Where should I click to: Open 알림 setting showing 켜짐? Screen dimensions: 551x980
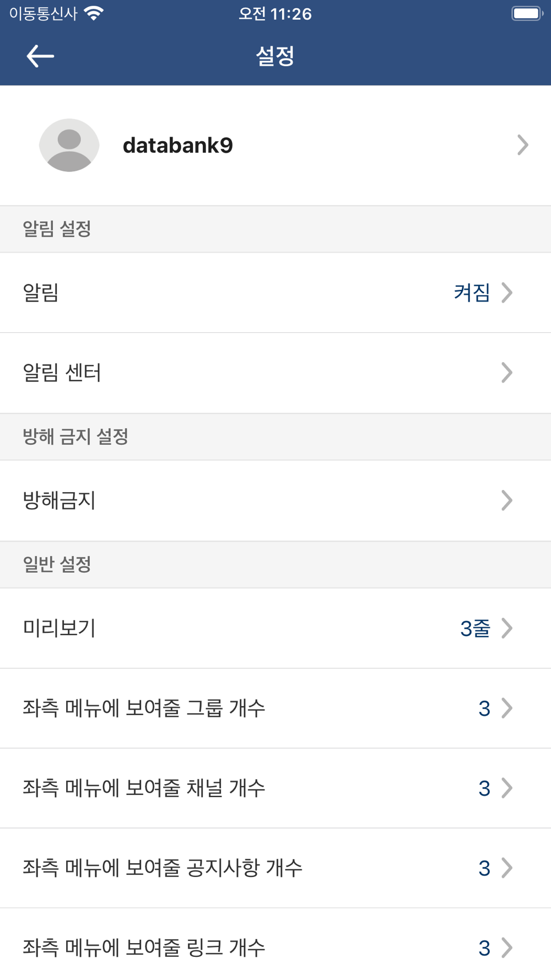point(275,293)
